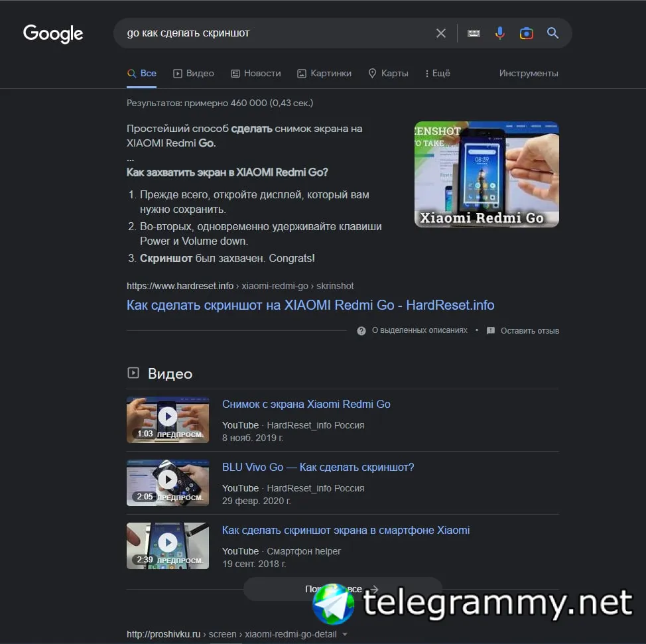The width and height of the screenshot is (646, 644).
Task: Open the on-screen keyboard icon
Action: coord(474,33)
